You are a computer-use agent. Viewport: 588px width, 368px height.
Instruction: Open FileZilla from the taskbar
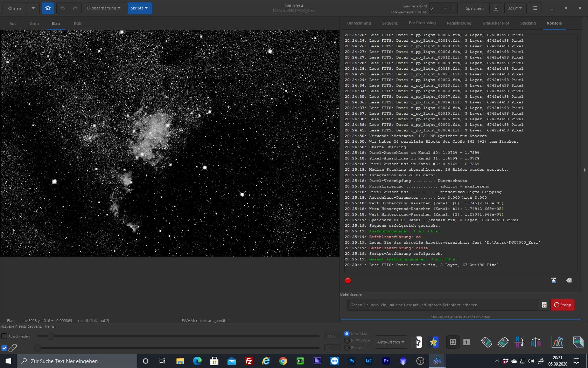coord(249,361)
